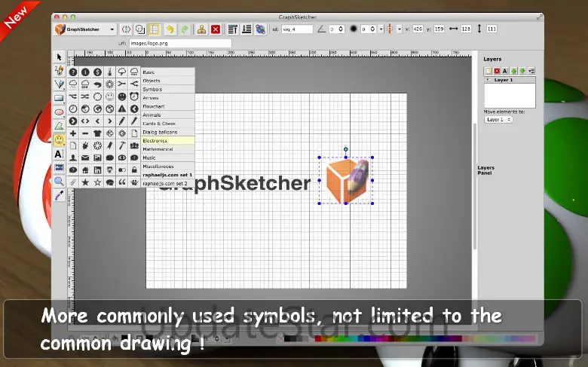The width and height of the screenshot is (588, 367).
Task: Toggle the wireframe mode button
Action: [x=140, y=29]
